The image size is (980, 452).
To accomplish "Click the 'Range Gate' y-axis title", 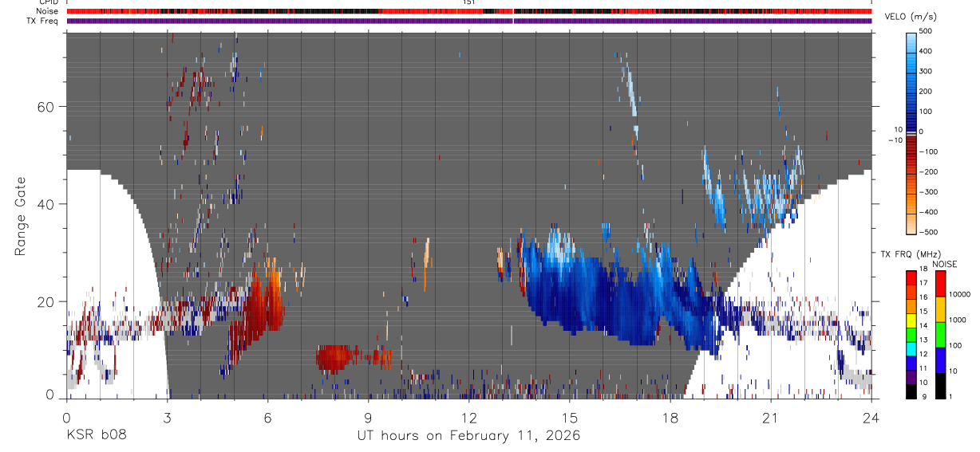I will click(x=21, y=216).
